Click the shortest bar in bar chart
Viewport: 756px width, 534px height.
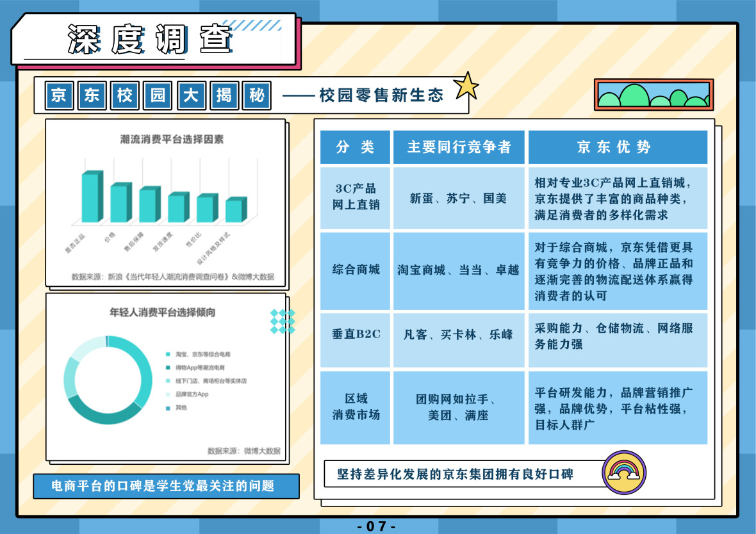point(236,209)
